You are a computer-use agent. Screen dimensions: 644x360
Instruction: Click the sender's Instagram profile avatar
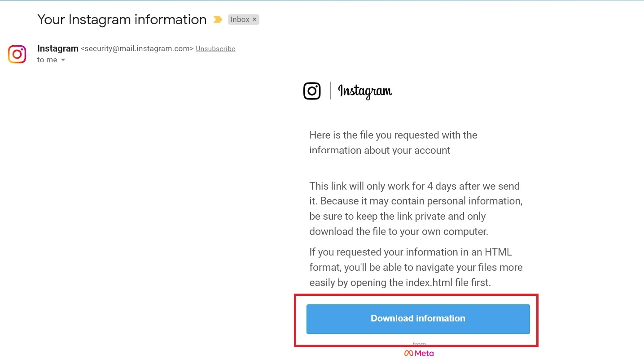point(17,54)
